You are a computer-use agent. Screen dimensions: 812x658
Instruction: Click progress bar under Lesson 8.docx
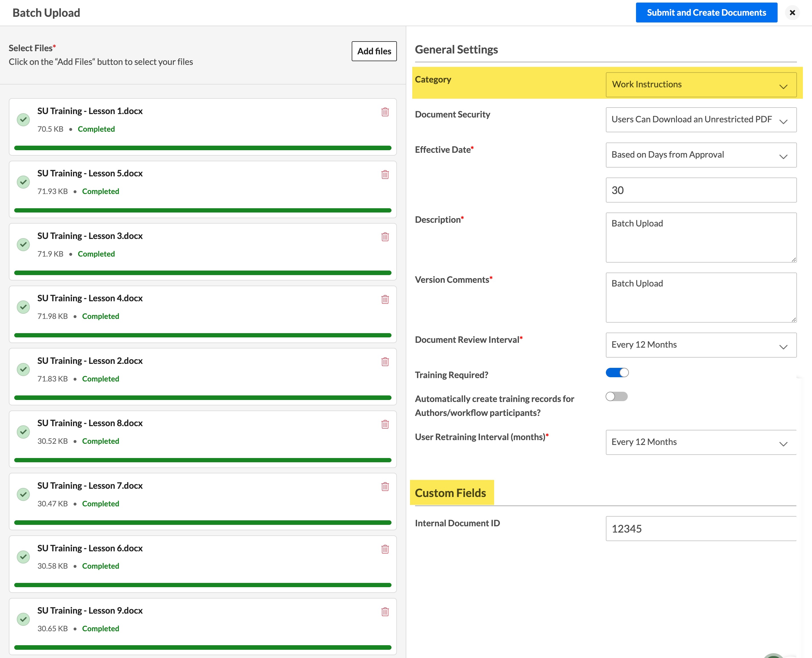coord(203,460)
